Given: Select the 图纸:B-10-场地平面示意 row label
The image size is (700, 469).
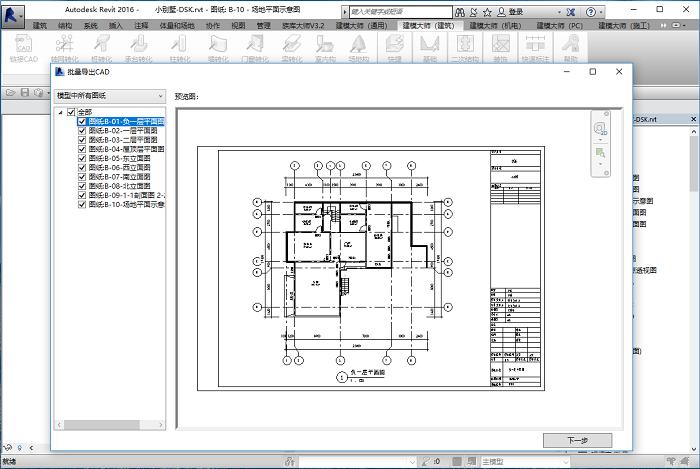Looking at the screenshot, I should (127, 205).
